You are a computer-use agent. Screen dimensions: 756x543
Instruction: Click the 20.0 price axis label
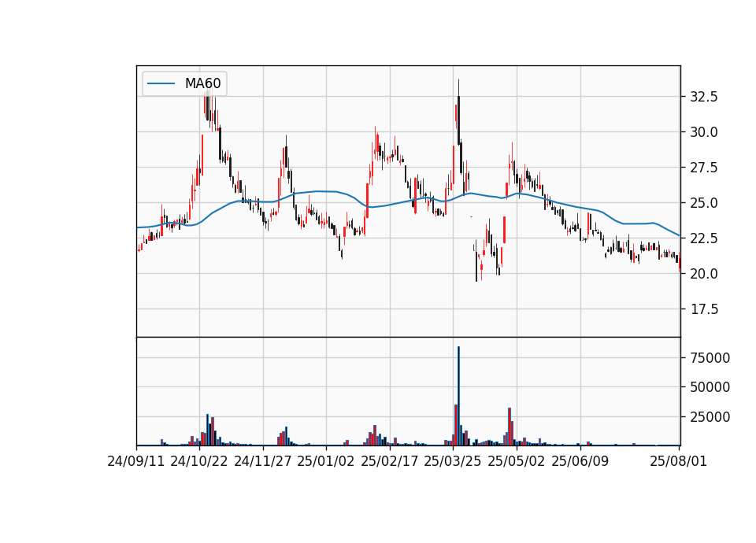[x=704, y=274]
